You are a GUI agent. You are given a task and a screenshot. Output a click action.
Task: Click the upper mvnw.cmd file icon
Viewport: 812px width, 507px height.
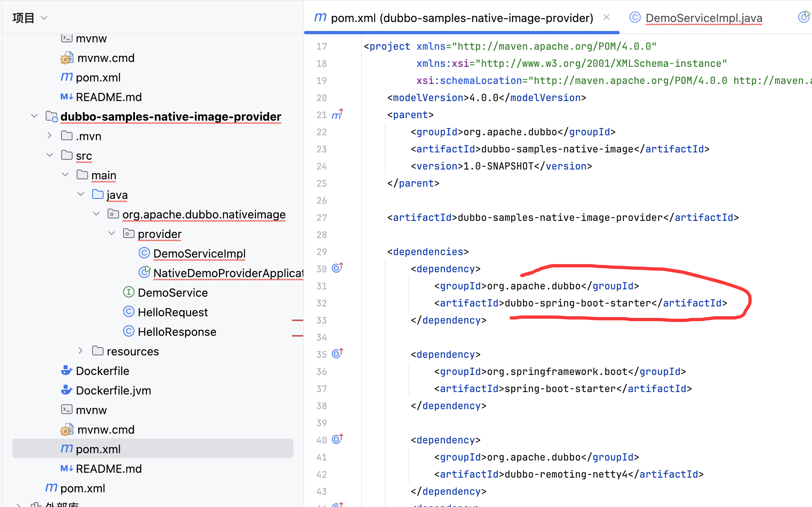67,57
